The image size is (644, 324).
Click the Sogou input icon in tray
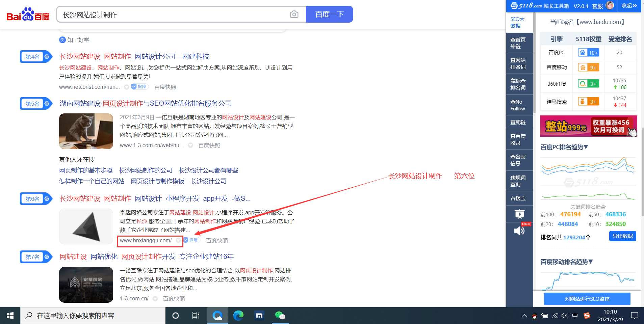point(587,316)
